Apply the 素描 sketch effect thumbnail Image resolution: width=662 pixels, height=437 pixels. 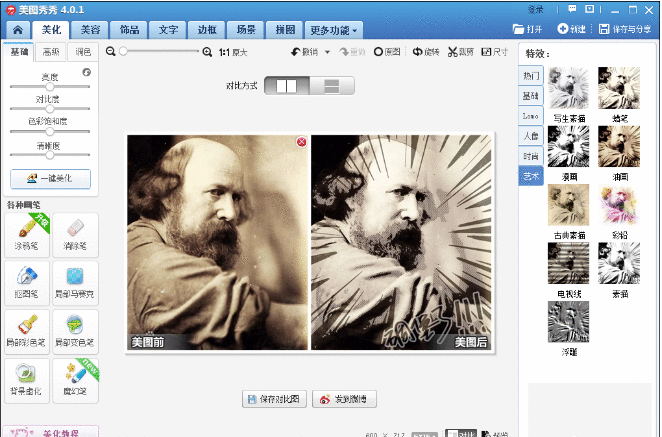(619, 263)
